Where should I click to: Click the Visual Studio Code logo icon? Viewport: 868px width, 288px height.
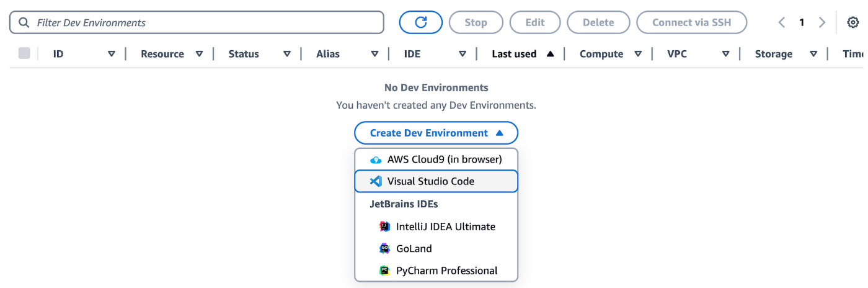tap(376, 181)
